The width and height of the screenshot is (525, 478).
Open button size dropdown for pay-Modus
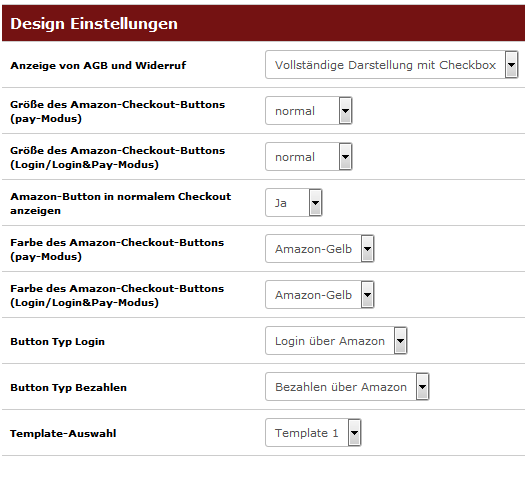tap(309, 111)
